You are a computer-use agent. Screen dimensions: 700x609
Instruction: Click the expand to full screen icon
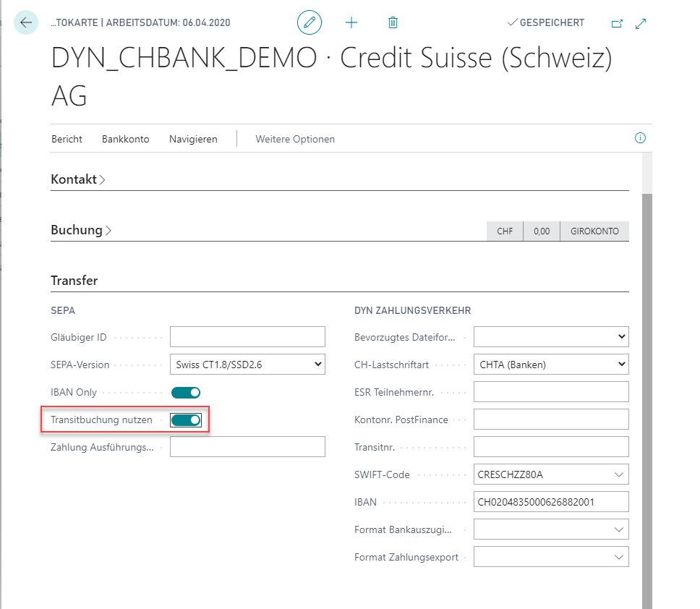pos(641,23)
